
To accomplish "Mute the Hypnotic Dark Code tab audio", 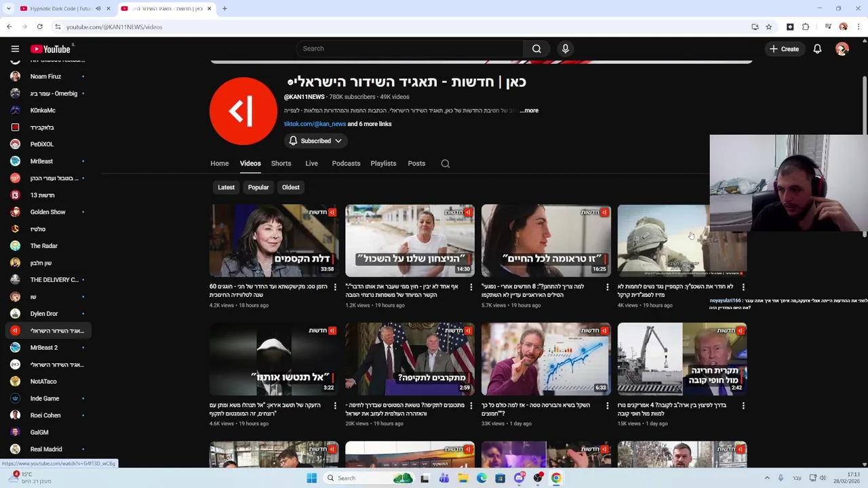I will coord(98,9).
